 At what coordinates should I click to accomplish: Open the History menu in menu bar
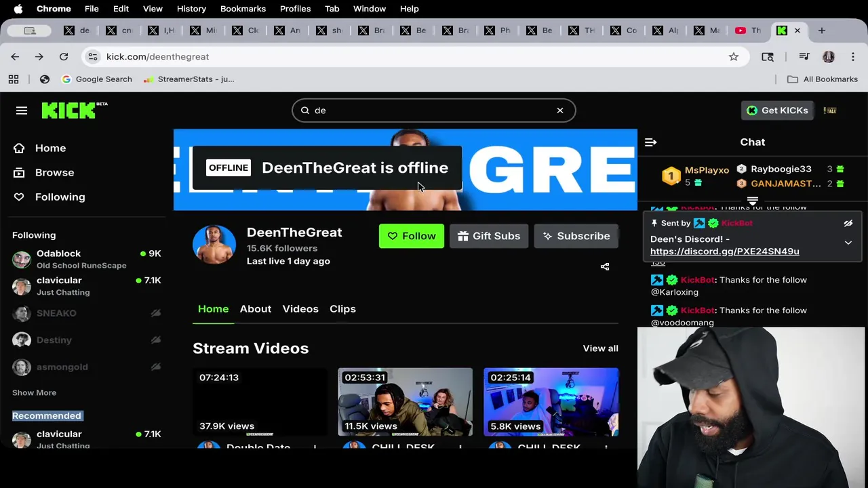191,9
